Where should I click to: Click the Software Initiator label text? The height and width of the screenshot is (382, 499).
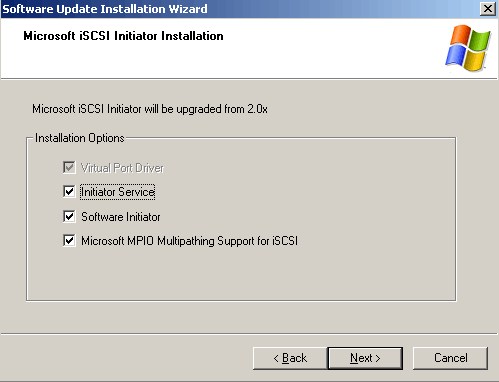coord(121,217)
